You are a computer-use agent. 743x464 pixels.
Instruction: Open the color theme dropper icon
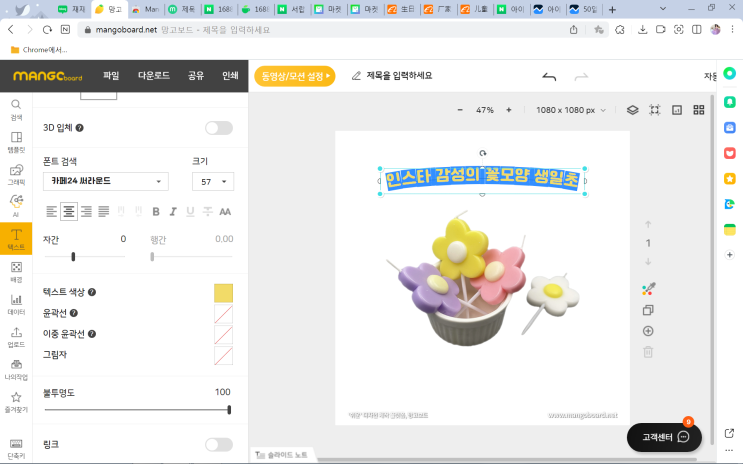648,289
